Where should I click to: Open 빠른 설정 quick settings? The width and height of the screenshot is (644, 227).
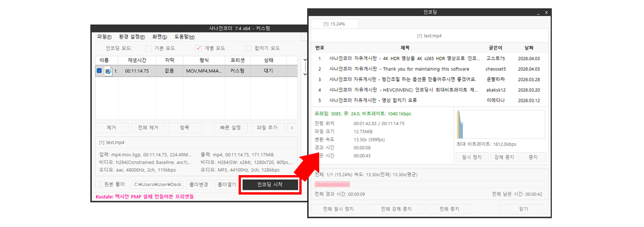click(230, 127)
